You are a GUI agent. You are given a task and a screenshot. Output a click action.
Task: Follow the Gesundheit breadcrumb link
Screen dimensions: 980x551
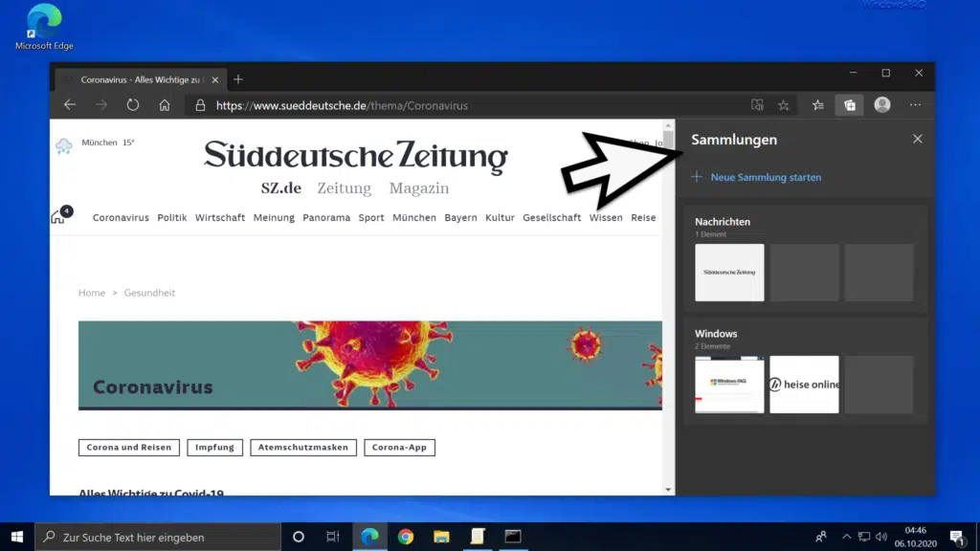[x=149, y=293]
